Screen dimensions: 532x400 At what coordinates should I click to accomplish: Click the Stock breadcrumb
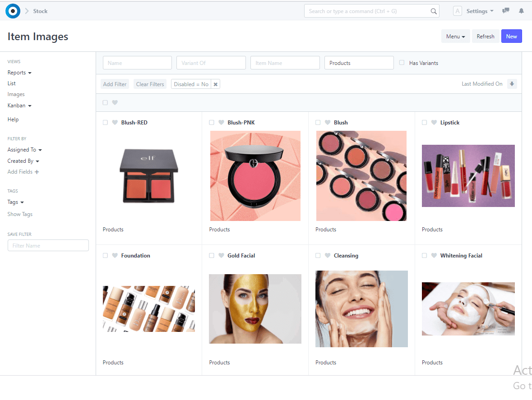[x=40, y=11]
